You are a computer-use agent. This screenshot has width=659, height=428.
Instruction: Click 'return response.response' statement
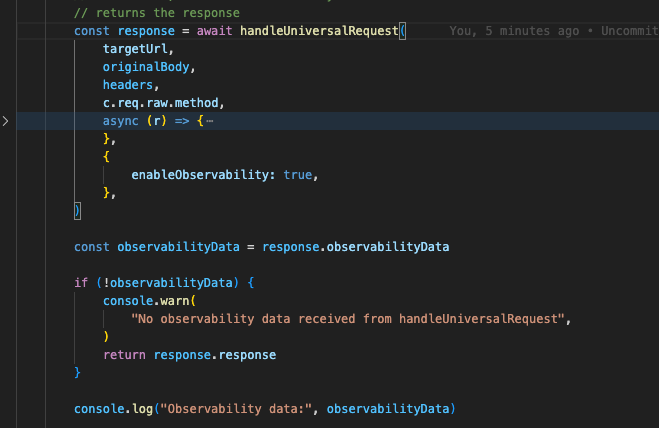click(190, 355)
